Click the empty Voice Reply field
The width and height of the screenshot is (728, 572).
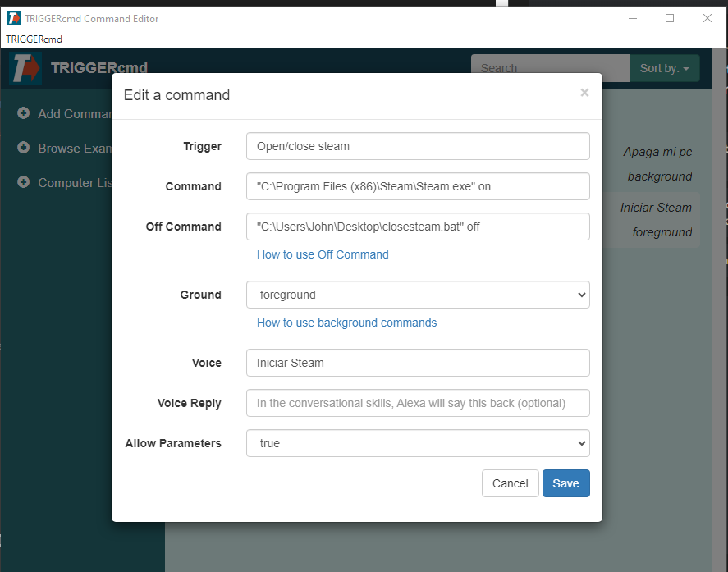pyautogui.click(x=418, y=403)
